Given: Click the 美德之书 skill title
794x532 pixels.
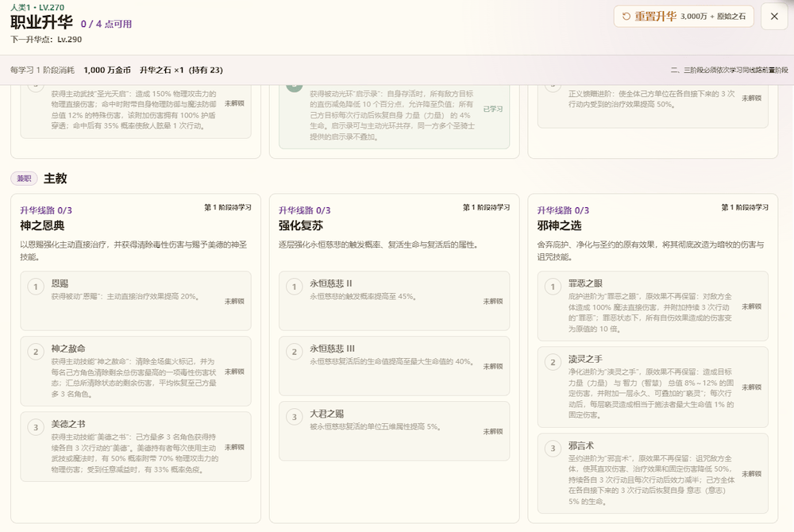Looking at the screenshot, I should click(68, 424).
